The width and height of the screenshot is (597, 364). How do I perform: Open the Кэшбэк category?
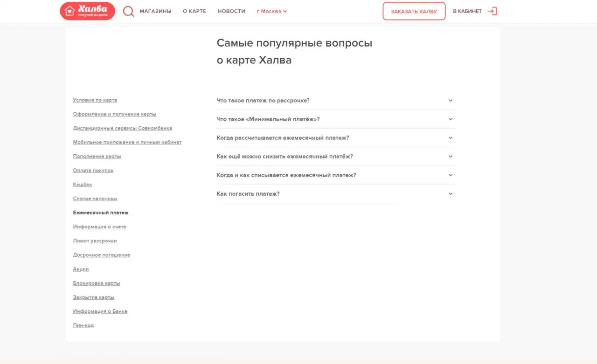(x=83, y=185)
